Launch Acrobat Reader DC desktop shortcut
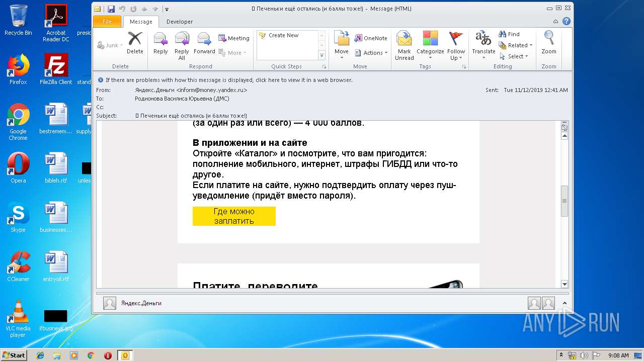This screenshot has width=644, height=362. [56, 23]
